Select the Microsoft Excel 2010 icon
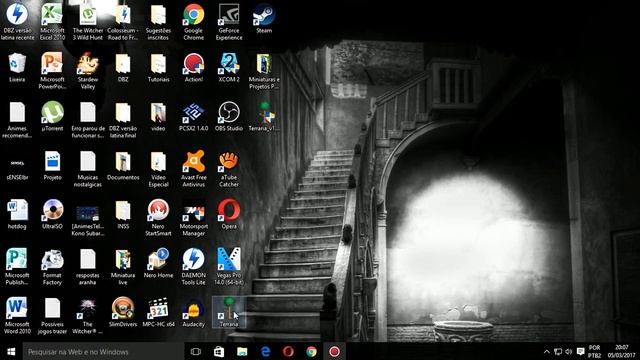The image size is (640, 360). pos(52,22)
